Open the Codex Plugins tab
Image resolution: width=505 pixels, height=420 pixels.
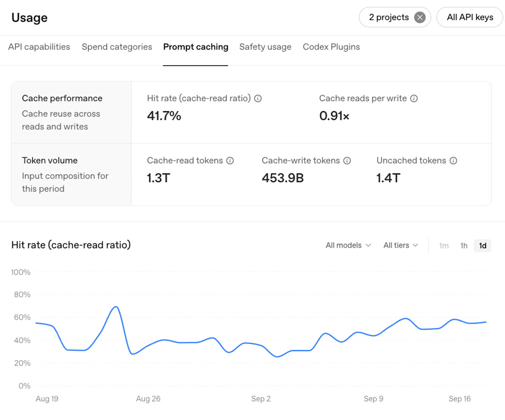pyautogui.click(x=332, y=47)
